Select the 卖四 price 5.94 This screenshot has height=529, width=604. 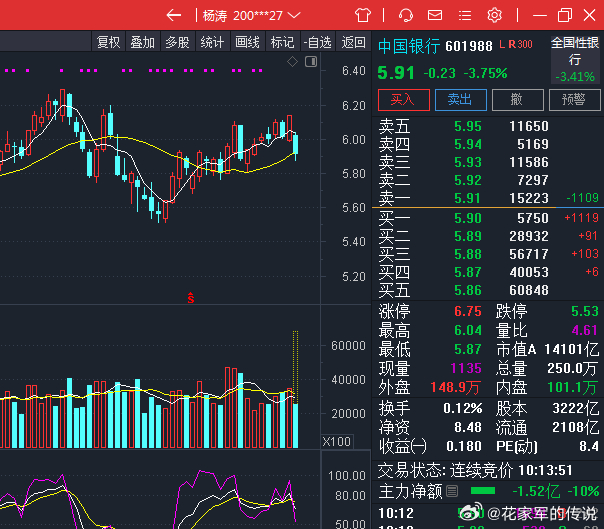click(468, 144)
